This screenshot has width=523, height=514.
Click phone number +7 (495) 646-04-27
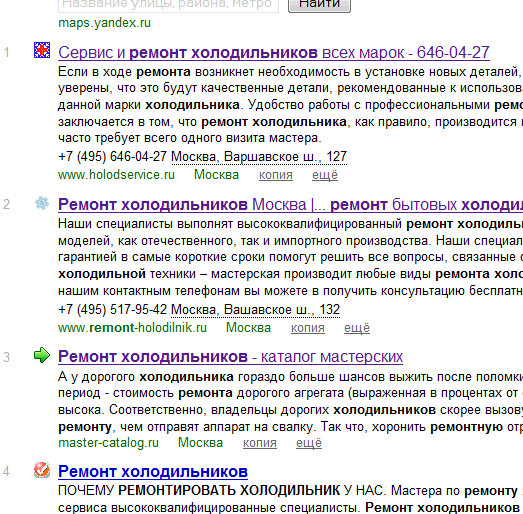click(x=112, y=156)
